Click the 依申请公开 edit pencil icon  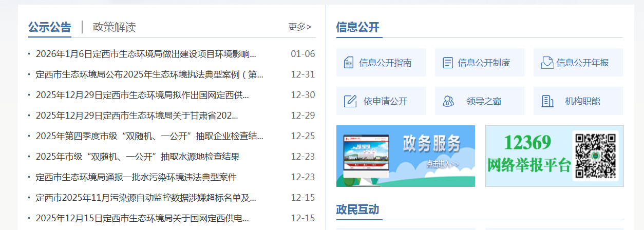pos(350,101)
